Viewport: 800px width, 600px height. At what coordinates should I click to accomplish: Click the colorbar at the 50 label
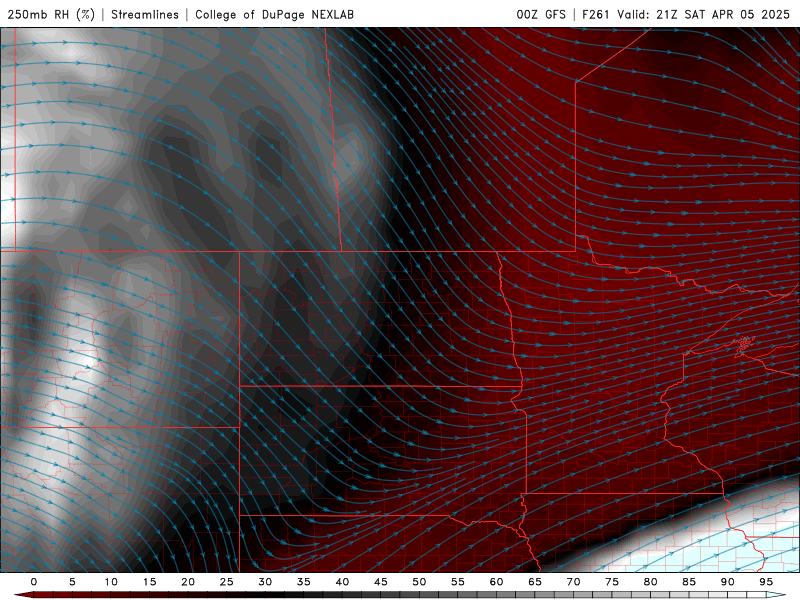pyautogui.click(x=419, y=582)
